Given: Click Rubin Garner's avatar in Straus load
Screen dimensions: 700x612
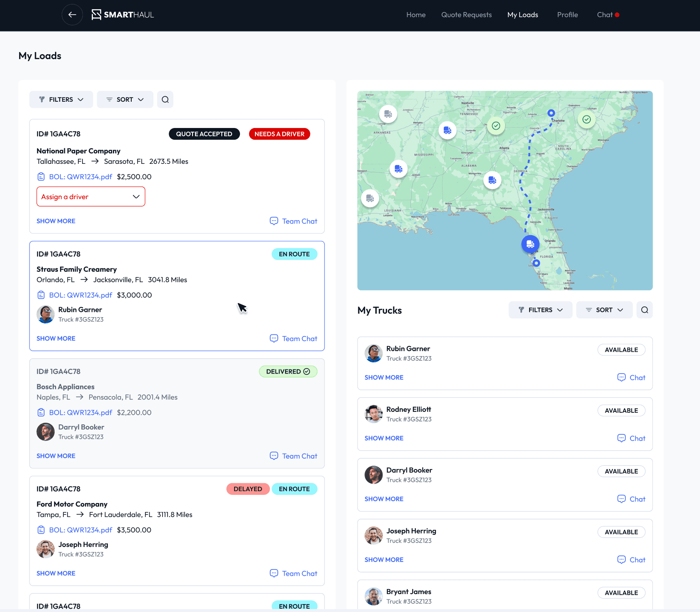Looking at the screenshot, I should click(45, 314).
